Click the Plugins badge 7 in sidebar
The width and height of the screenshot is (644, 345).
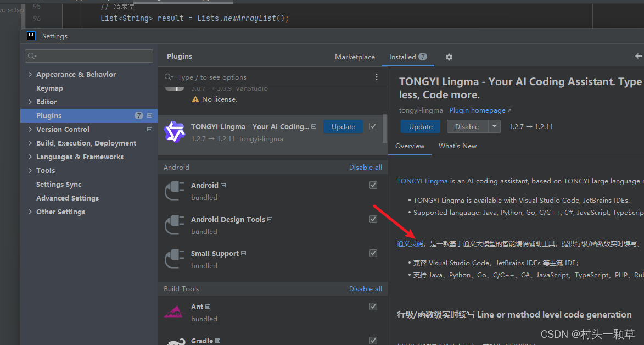coord(139,115)
